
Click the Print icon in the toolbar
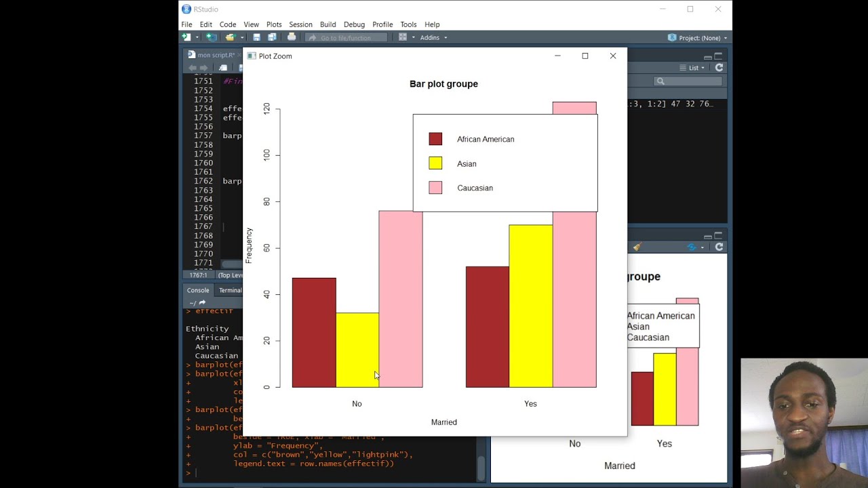pos(292,37)
